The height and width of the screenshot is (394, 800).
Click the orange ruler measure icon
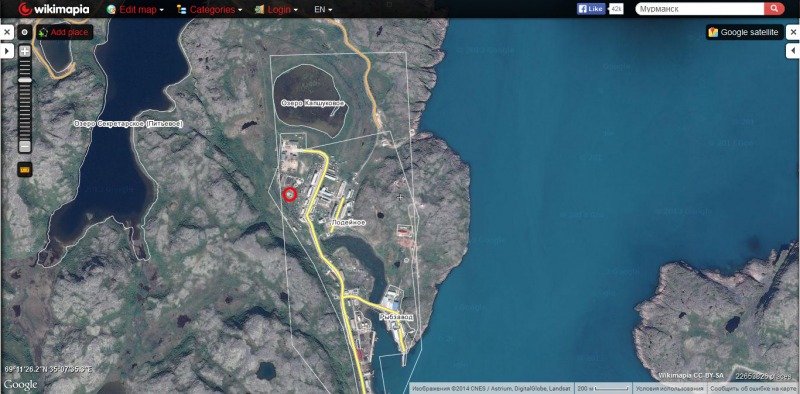24,169
